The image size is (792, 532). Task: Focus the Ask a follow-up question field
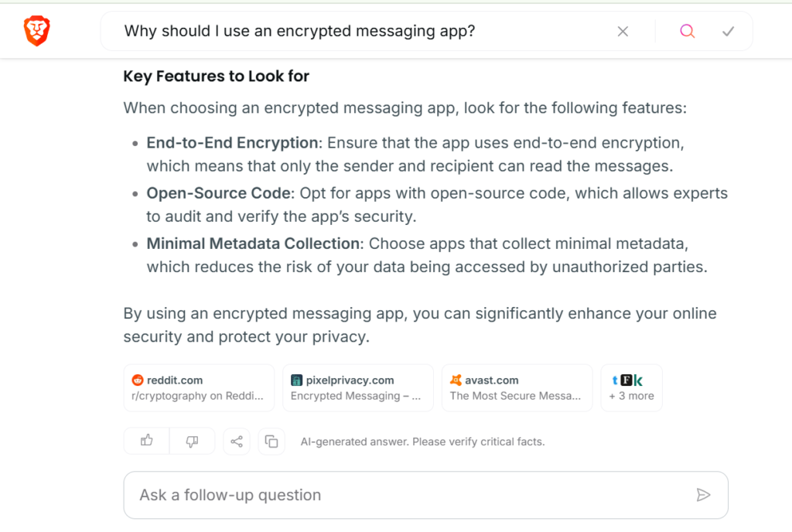coord(426,495)
